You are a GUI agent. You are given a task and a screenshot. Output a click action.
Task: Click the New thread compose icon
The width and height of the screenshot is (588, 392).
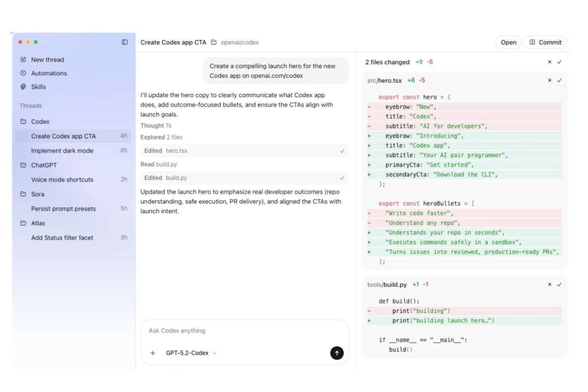23,59
